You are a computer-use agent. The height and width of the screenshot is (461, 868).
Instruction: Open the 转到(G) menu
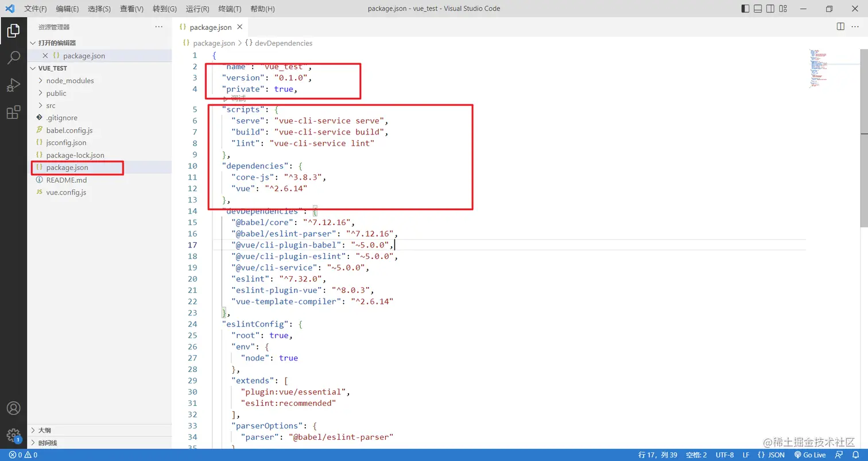pos(165,9)
